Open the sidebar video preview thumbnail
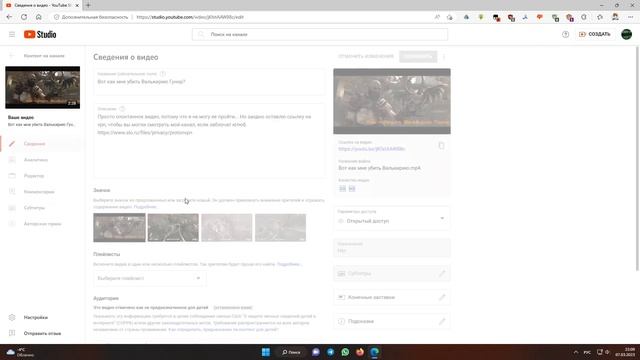The width and height of the screenshot is (640, 360). (42, 87)
